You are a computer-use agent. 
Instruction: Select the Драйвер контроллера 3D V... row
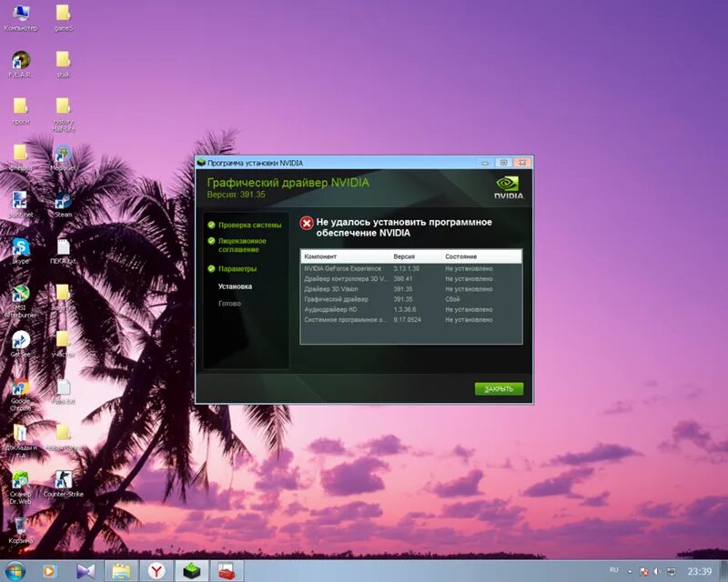coord(411,279)
